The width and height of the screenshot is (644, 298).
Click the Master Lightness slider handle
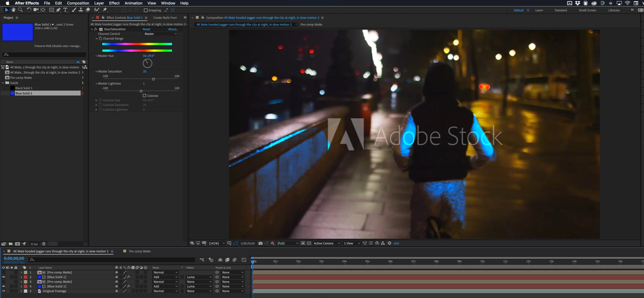coord(141,91)
